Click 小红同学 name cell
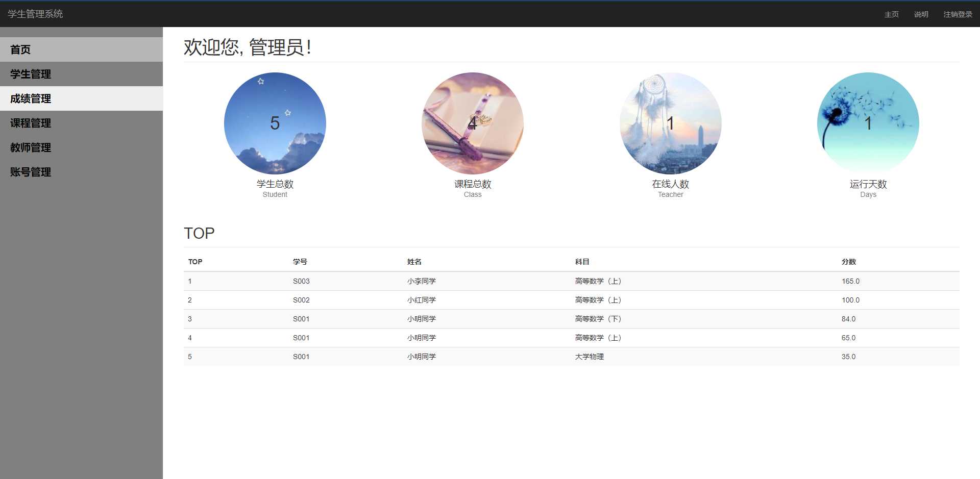The width and height of the screenshot is (980, 479). 422,300
